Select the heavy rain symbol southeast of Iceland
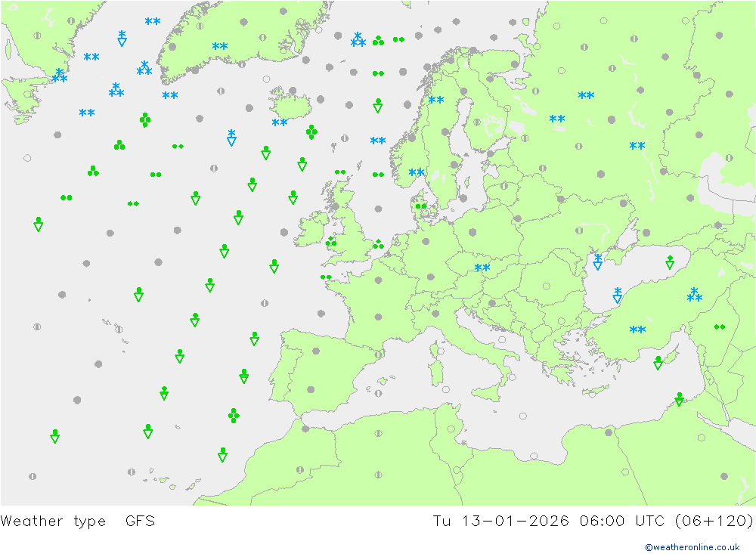 tap(312, 132)
